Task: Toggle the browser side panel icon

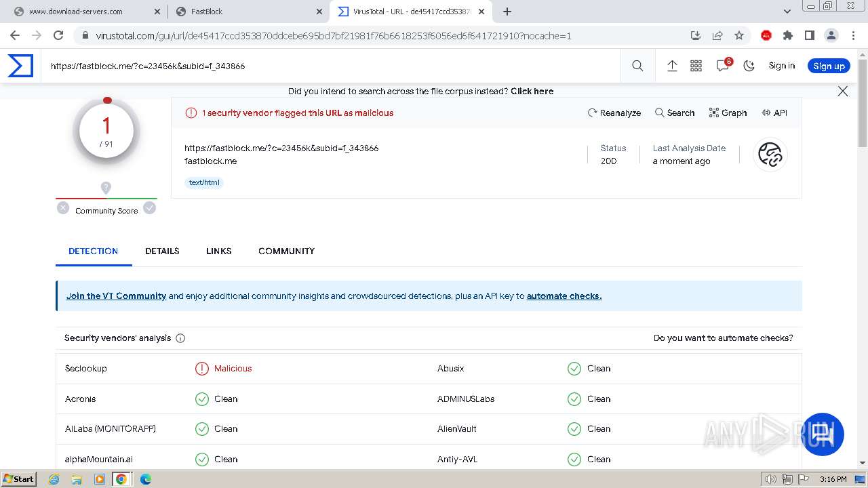Action: tap(809, 35)
